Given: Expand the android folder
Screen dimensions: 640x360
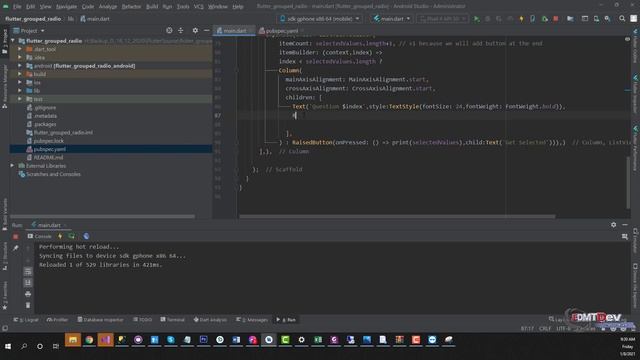Looking at the screenshot, I should point(20,66).
